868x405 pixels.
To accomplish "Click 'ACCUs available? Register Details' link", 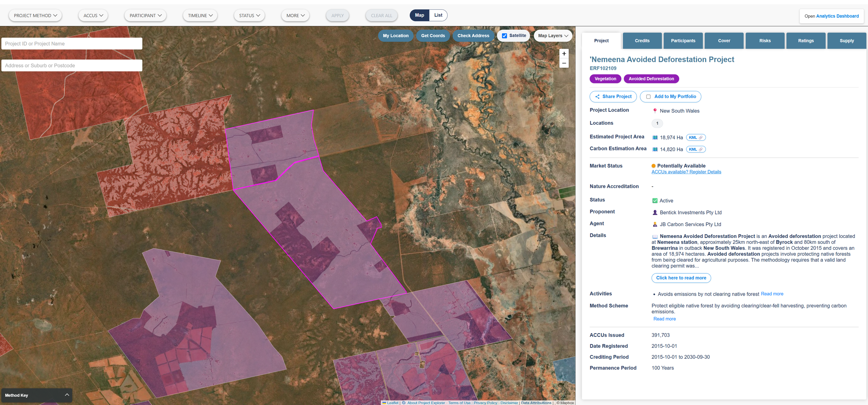I will point(686,172).
